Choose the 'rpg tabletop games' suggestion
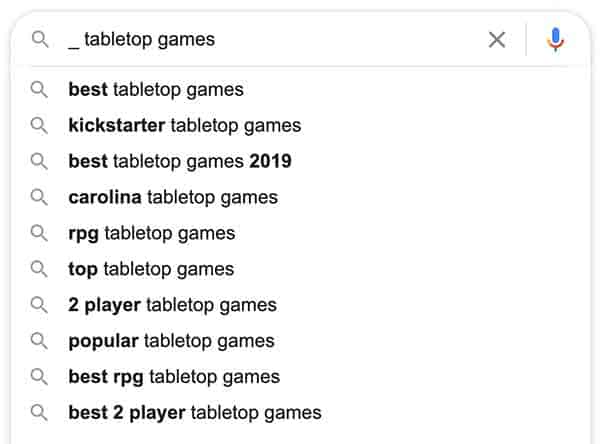600x444 pixels. click(300, 233)
